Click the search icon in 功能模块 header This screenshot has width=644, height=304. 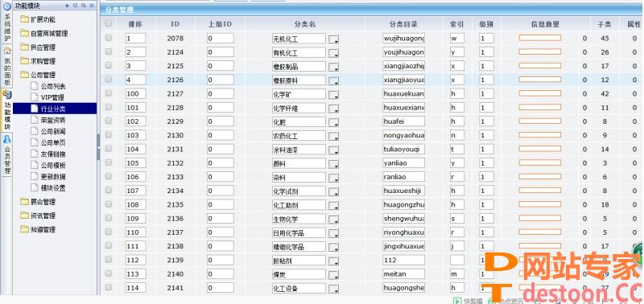click(x=84, y=6)
